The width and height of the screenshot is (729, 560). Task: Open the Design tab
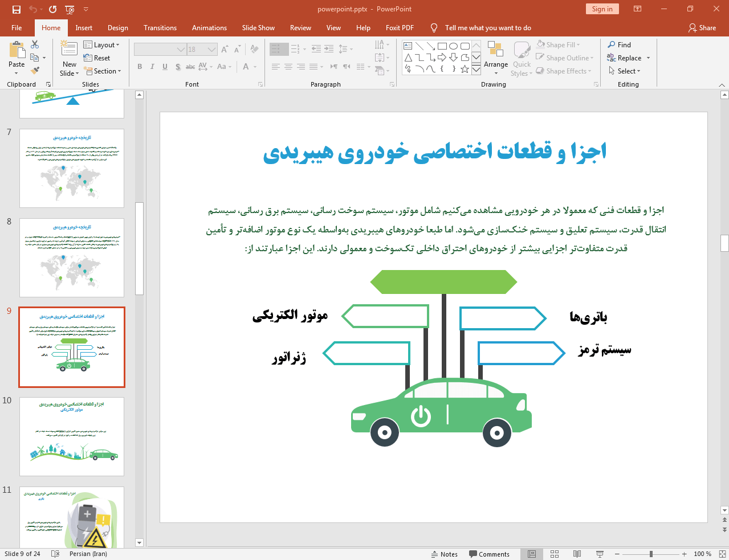[118, 28]
